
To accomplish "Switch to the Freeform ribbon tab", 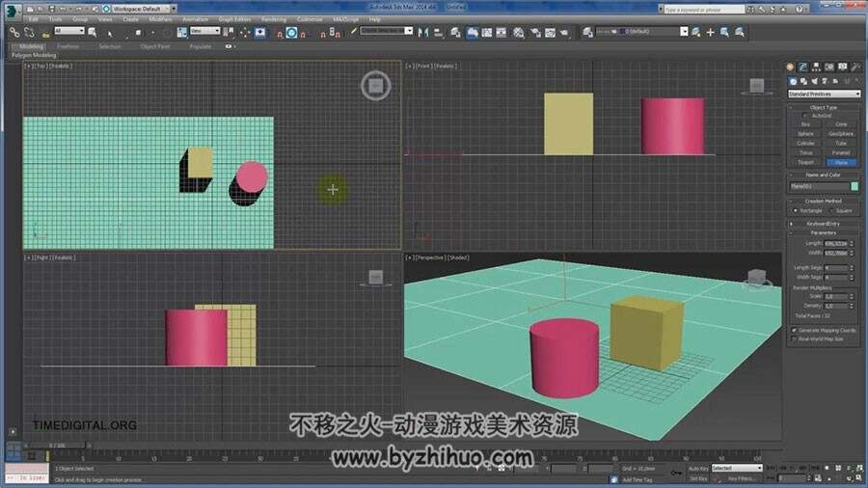I will [68, 46].
